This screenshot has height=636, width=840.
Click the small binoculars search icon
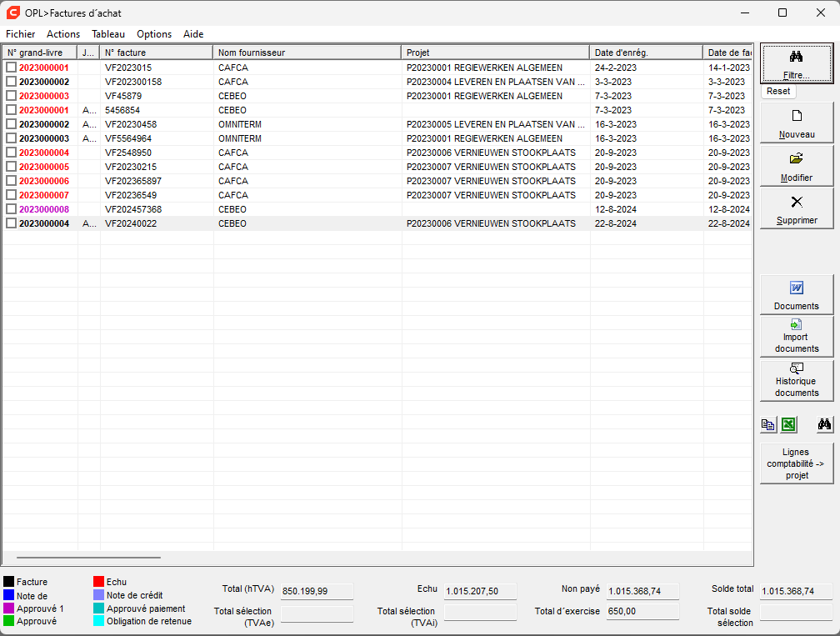tap(824, 425)
